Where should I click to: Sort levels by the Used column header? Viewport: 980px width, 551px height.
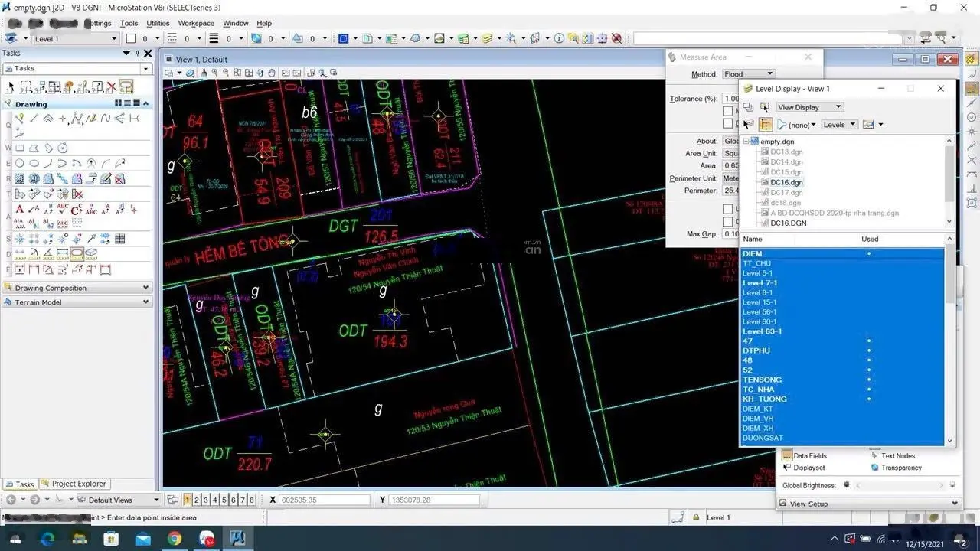click(x=870, y=239)
